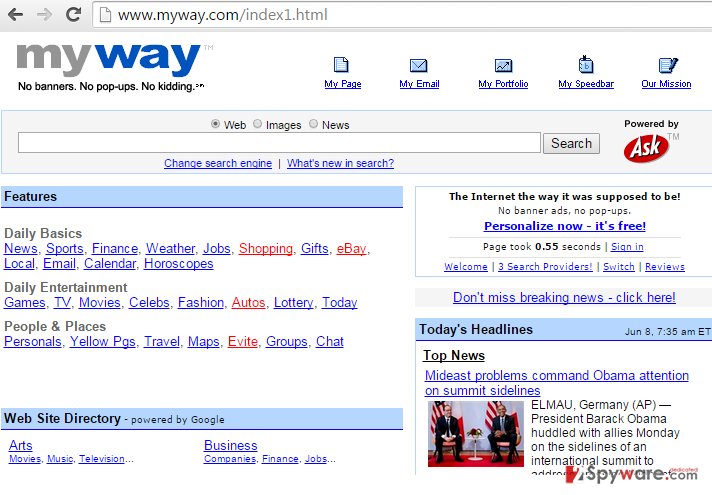The image size is (712, 495).
Task: Click the Ask logo
Action: [646, 148]
